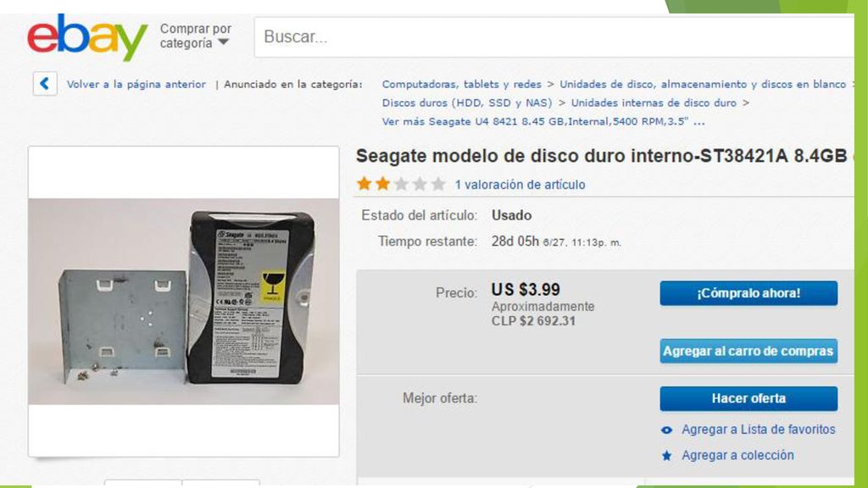Screen dimensions: 868x488
Task: Click Agregar a colección link
Action: pos(737,455)
